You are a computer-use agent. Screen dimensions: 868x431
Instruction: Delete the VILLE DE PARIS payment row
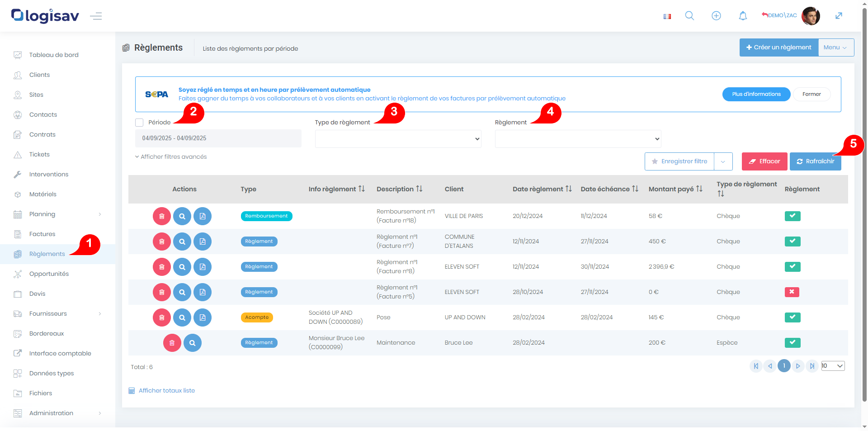pyautogui.click(x=162, y=216)
